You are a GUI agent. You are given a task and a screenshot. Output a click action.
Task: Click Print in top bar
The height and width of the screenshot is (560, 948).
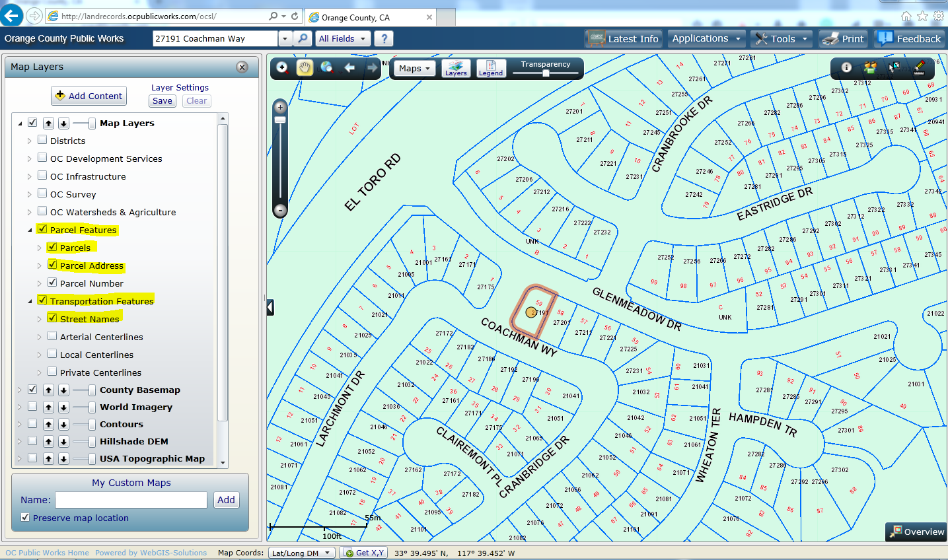click(x=843, y=39)
